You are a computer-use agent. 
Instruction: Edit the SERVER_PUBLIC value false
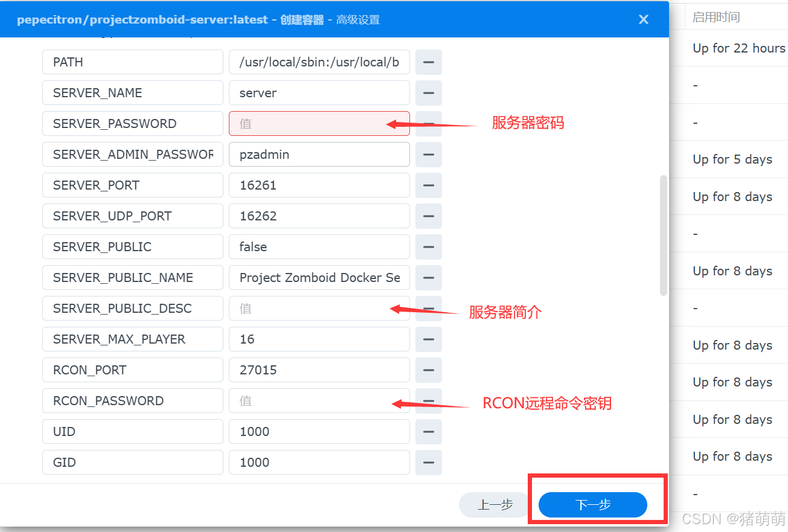tap(319, 247)
